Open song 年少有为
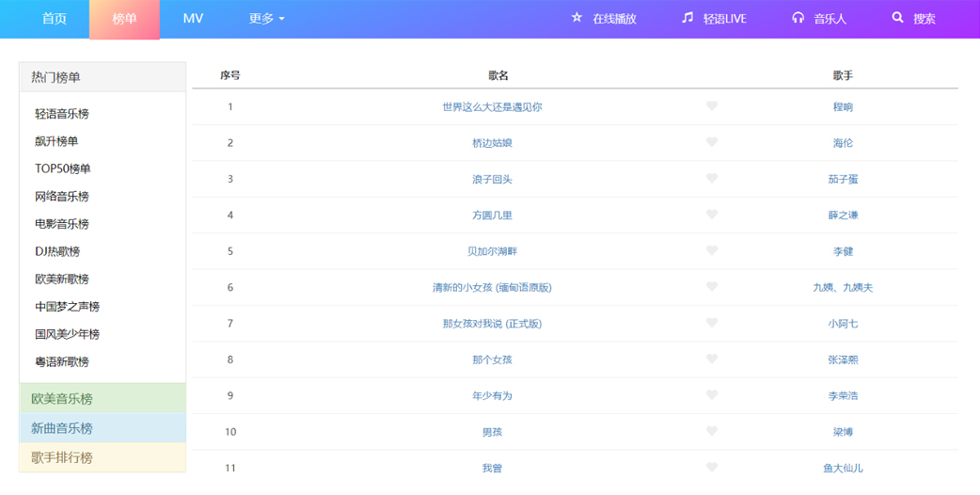Screen dimensions: 980x495 click(492, 395)
